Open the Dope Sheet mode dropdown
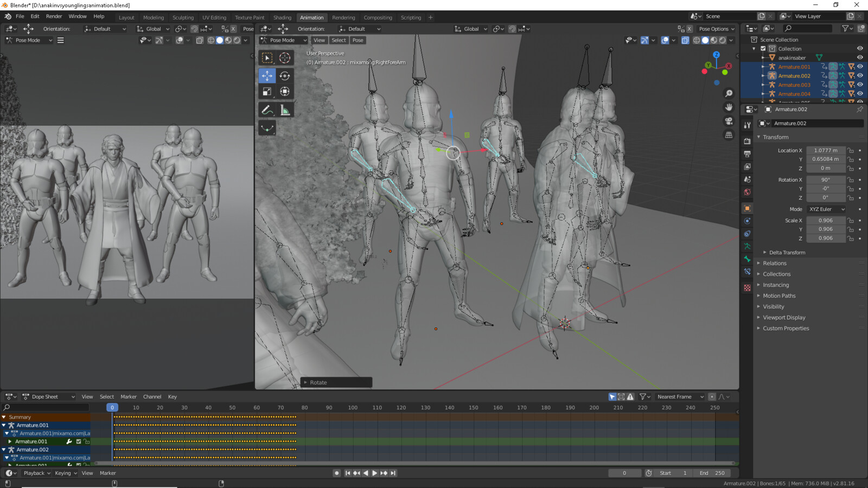This screenshot has width=868, height=488. click(x=49, y=396)
